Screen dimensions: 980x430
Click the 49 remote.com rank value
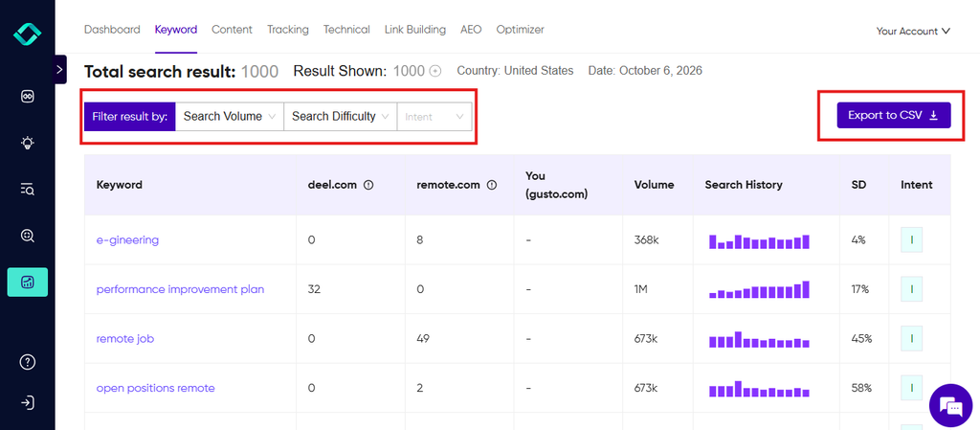[x=423, y=339]
